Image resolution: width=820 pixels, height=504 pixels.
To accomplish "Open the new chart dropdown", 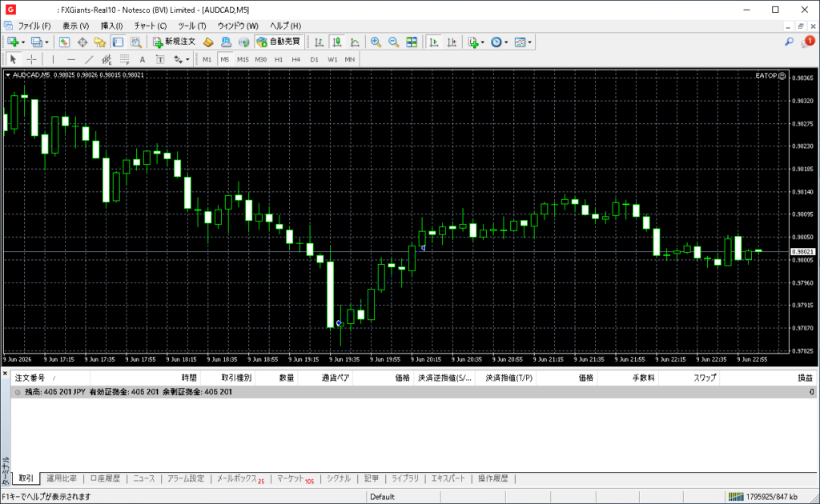I will [x=16, y=42].
